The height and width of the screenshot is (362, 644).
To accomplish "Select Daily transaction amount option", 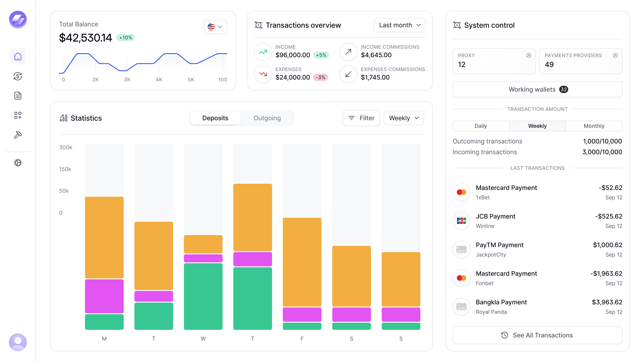I will point(481,126).
